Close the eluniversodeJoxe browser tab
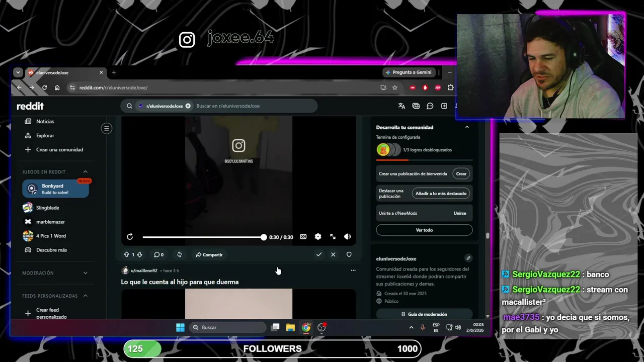This screenshot has height=362, width=644. click(x=101, y=72)
